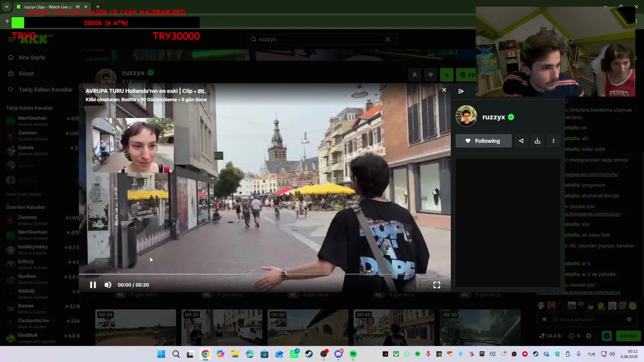Viewport: 644px width, 362px height.
Task: Collapse the clip side panel icon
Action: [x=461, y=91]
